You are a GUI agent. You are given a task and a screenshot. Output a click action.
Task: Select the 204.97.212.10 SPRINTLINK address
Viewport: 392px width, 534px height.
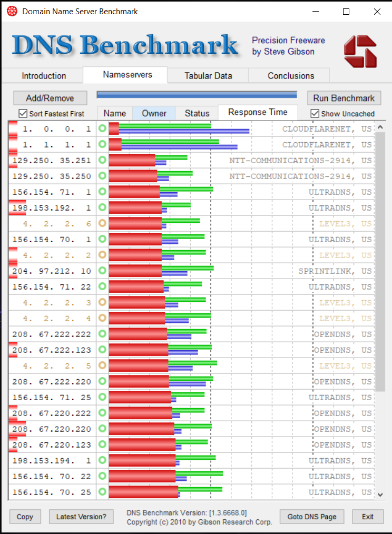point(52,271)
